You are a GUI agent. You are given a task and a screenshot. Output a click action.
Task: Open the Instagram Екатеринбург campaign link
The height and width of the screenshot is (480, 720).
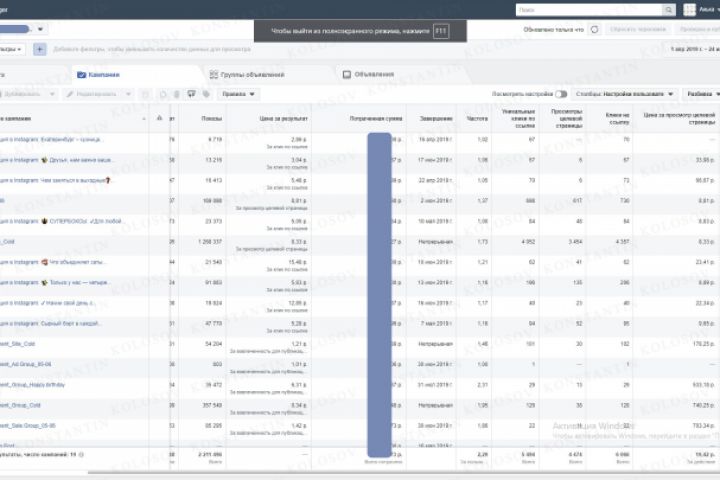point(51,139)
